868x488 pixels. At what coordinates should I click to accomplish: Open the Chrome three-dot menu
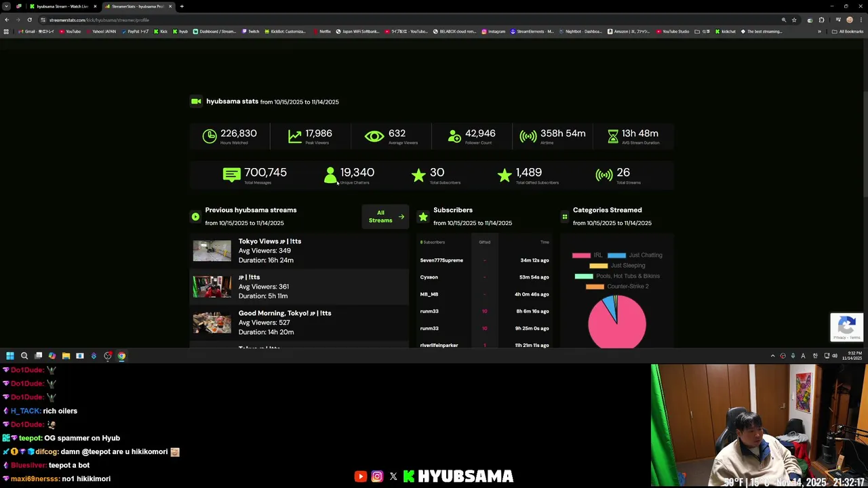tap(861, 20)
